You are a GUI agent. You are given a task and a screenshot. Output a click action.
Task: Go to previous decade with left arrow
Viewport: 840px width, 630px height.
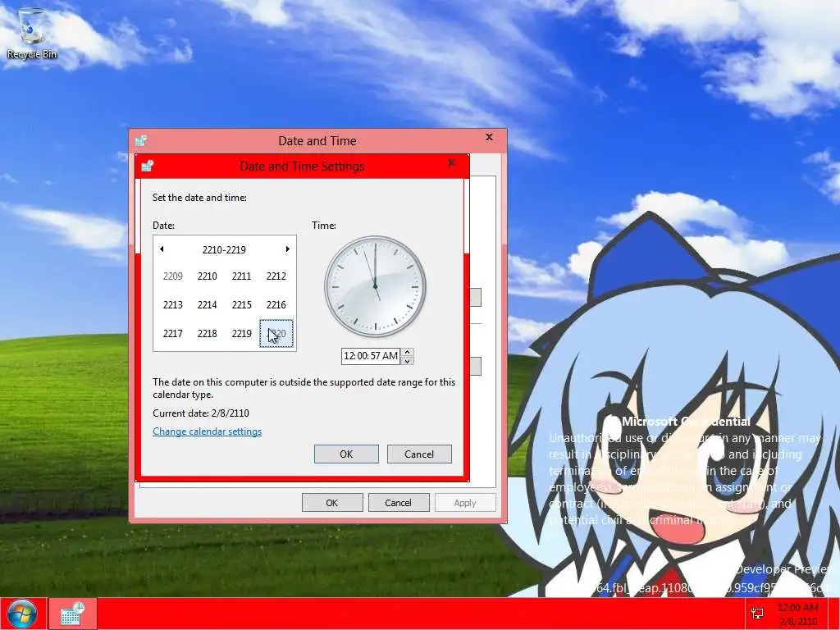pyautogui.click(x=162, y=249)
